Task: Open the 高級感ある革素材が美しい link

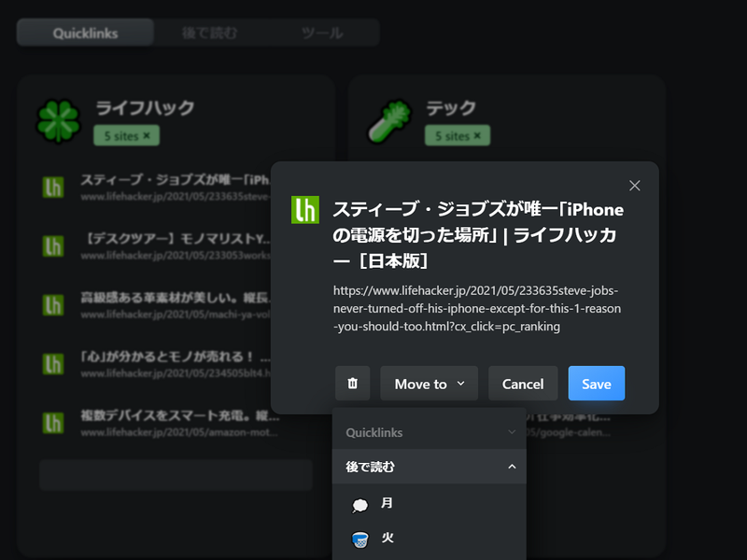Action: coord(176,305)
